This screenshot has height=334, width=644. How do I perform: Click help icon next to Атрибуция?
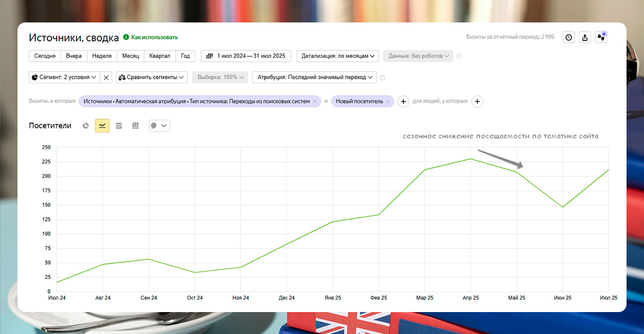tap(382, 78)
